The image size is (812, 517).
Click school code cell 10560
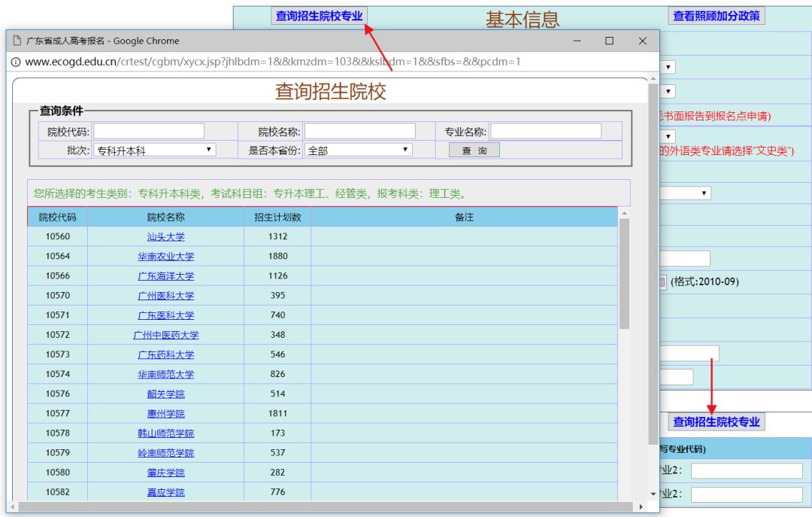57,236
